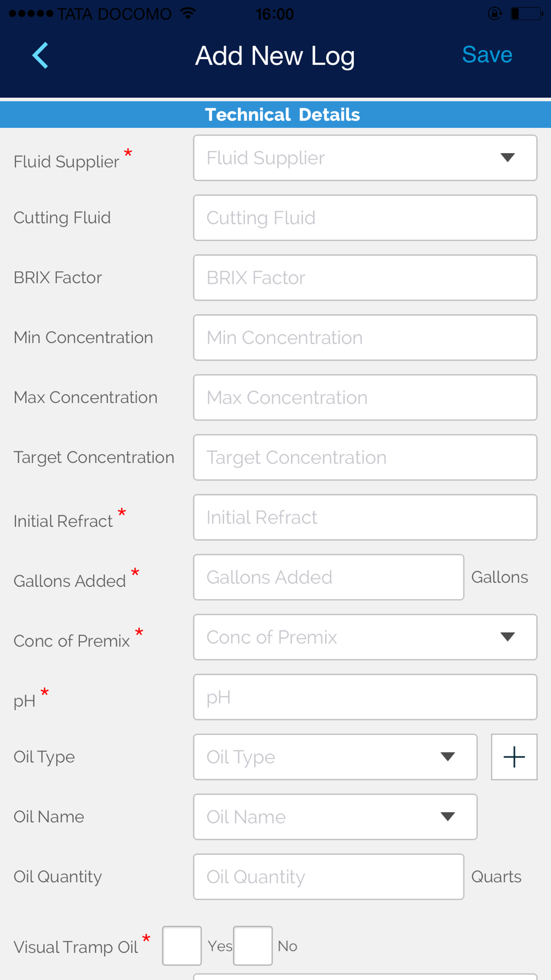Select the Technical Details section header

tap(282, 115)
